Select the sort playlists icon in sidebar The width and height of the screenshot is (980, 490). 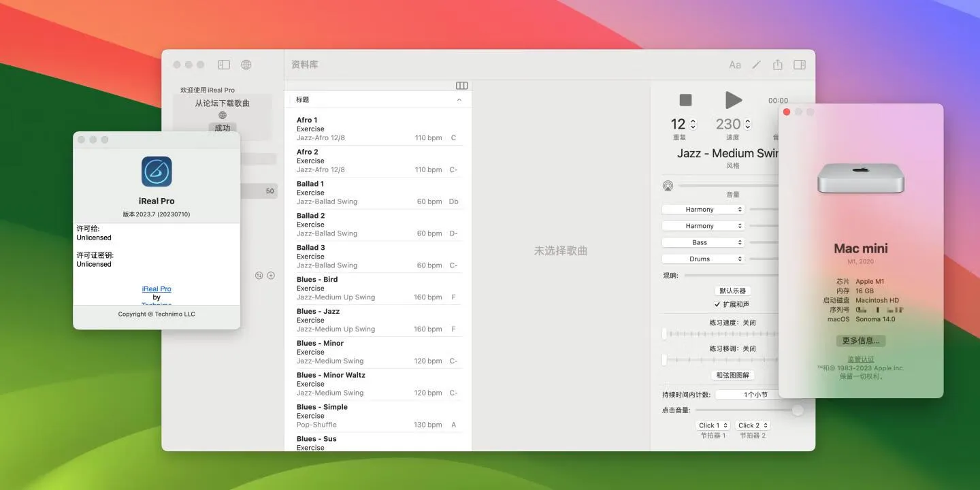point(259,276)
